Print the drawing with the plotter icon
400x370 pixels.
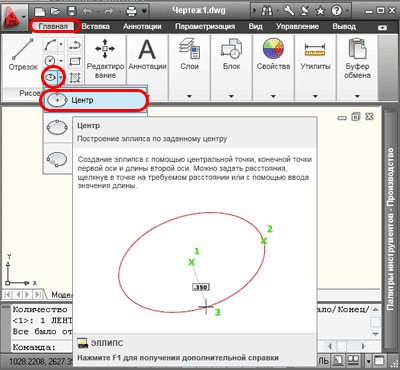[x=132, y=12]
